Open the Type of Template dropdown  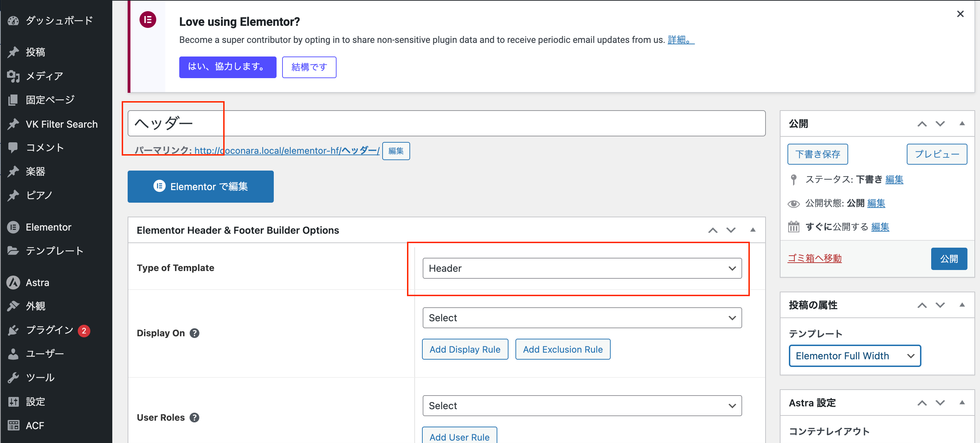click(x=582, y=268)
